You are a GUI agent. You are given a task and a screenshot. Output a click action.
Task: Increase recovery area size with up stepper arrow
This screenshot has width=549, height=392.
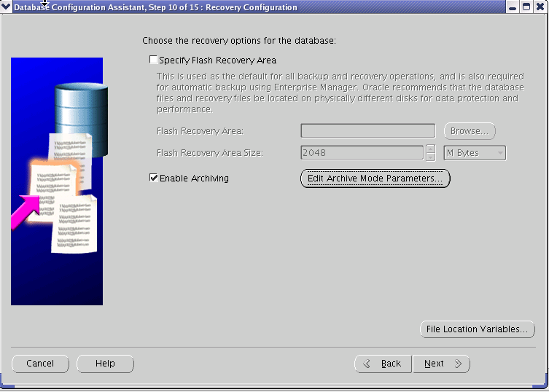(431, 149)
